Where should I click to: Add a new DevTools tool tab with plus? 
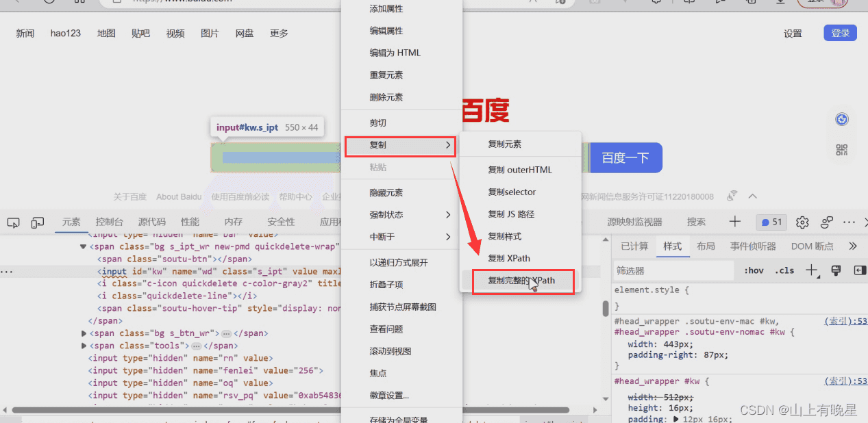tap(735, 221)
